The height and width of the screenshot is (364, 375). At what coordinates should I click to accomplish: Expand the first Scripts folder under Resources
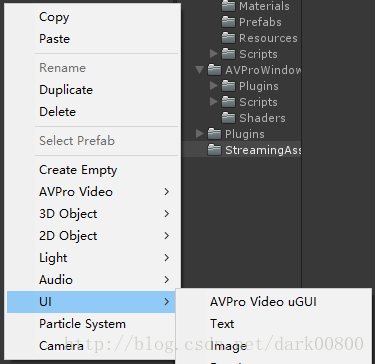click(214, 53)
